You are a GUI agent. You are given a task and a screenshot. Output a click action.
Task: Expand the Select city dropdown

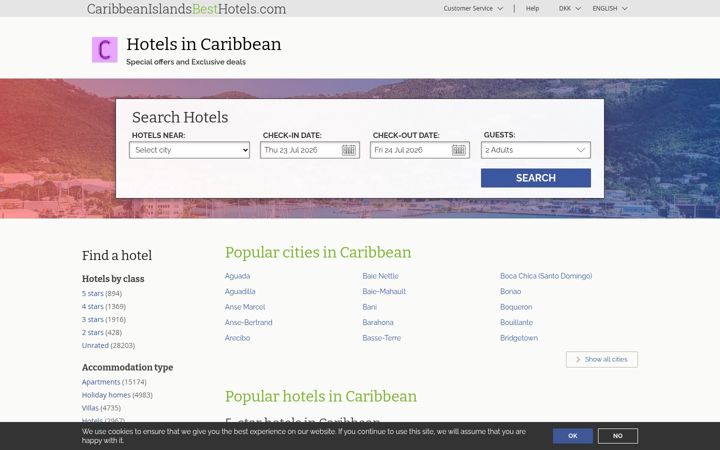pos(190,150)
